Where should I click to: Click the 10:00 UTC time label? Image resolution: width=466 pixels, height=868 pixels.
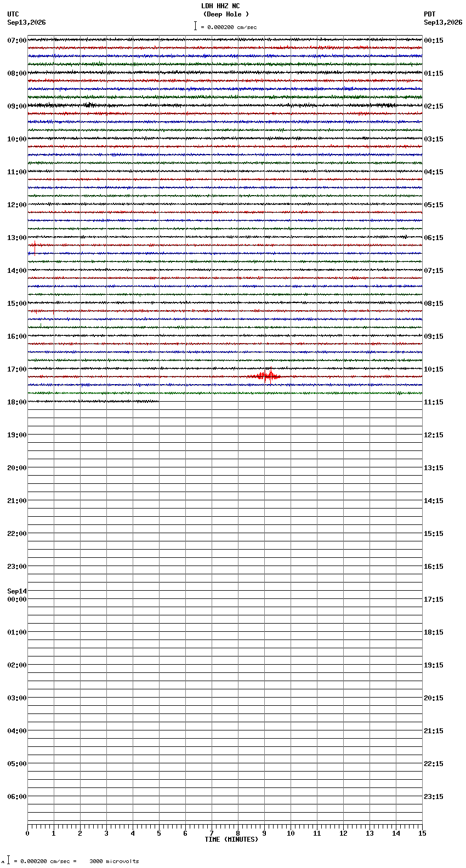coord(17,139)
